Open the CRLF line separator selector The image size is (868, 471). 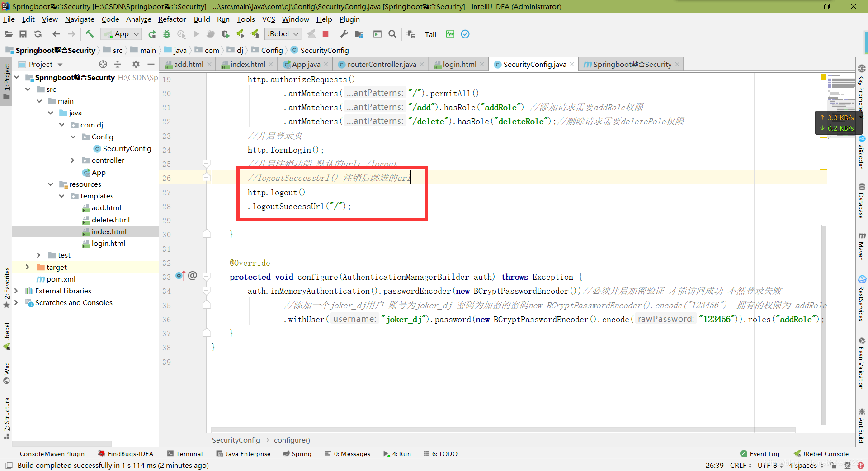coord(741,465)
